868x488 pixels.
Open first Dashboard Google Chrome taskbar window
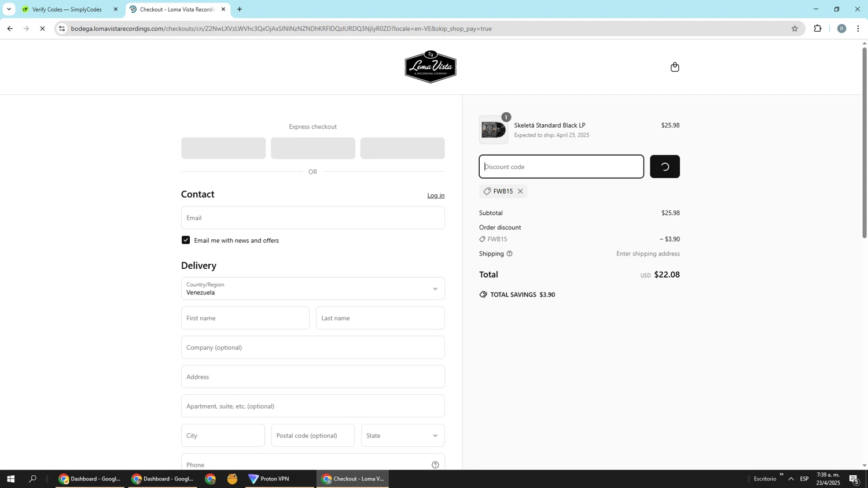[90, 479]
